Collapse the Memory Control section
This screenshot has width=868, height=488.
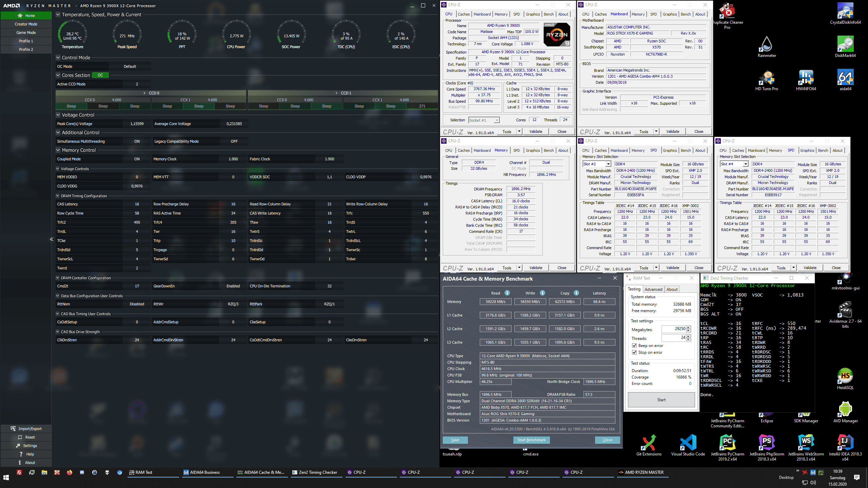click(x=58, y=150)
